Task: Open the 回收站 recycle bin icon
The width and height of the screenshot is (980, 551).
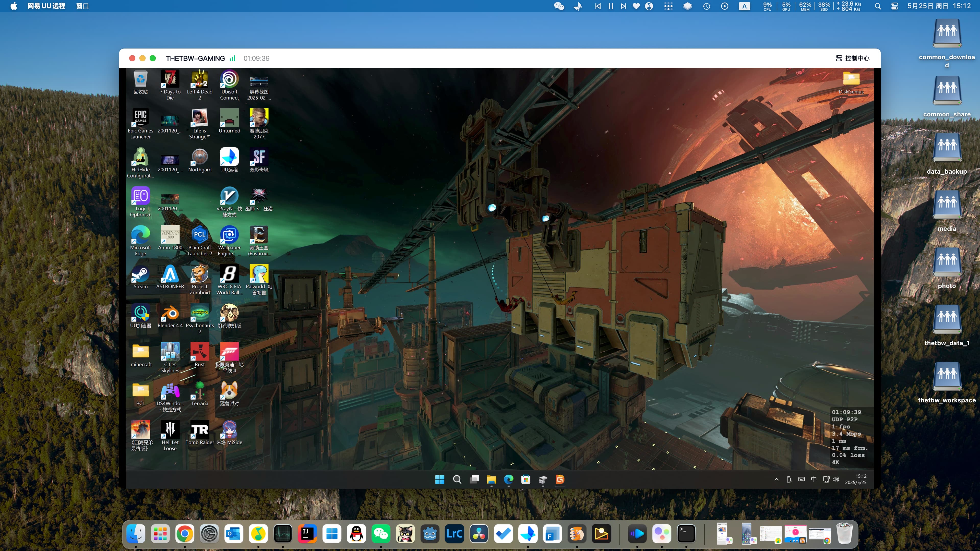Action: click(x=140, y=82)
